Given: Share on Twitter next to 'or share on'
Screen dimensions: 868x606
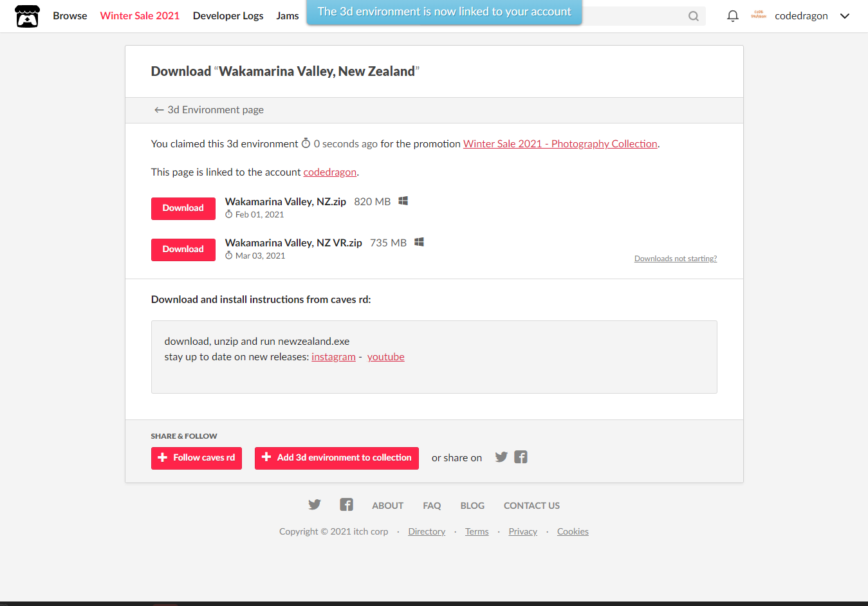Looking at the screenshot, I should (501, 457).
